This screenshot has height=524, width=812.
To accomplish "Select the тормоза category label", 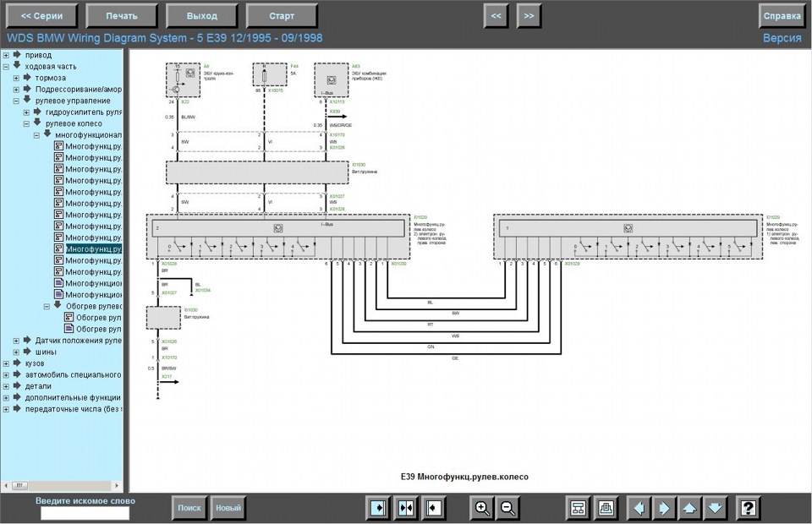I will coord(50,78).
